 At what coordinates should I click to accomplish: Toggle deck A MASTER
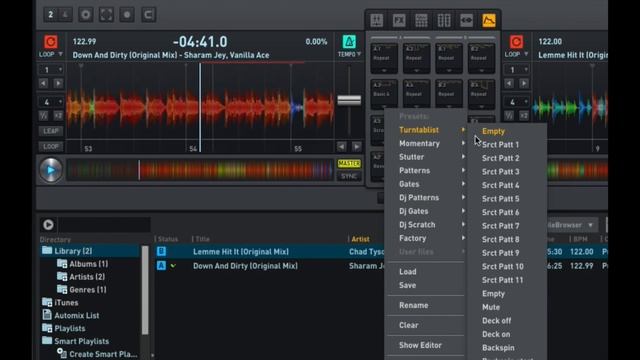tap(349, 164)
